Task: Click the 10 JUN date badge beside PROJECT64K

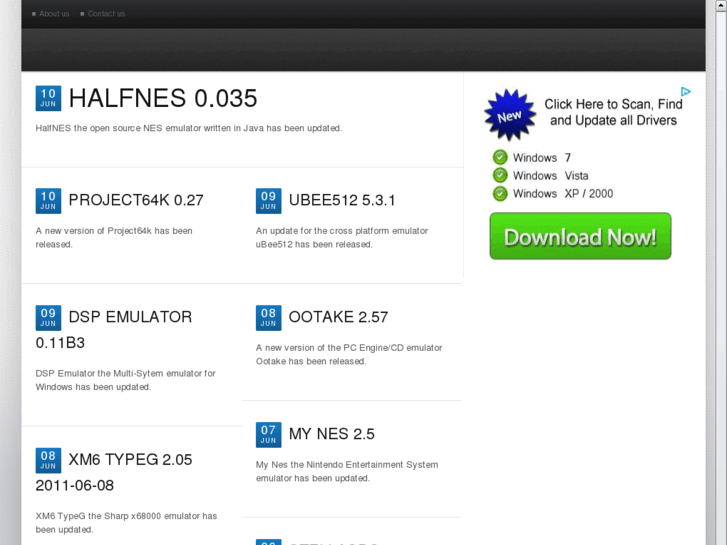Action: tap(48, 201)
